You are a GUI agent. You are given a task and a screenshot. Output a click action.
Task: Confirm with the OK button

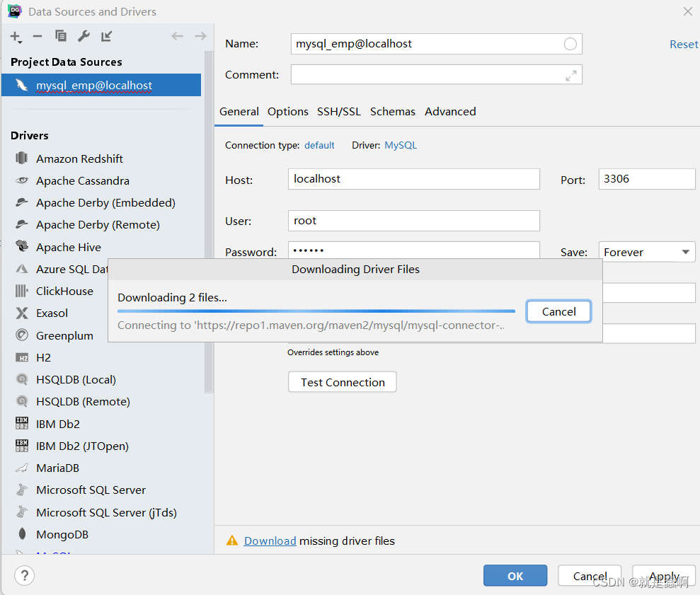point(515,576)
